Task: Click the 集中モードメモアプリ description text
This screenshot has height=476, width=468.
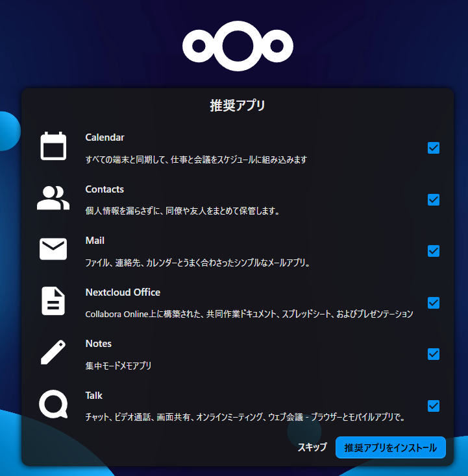Action: coord(118,366)
